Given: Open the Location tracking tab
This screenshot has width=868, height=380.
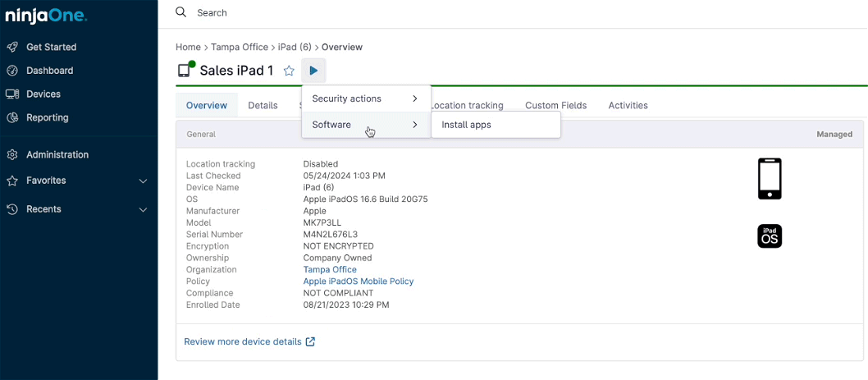Looking at the screenshot, I should pyautogui.click(x=467, y=105).
